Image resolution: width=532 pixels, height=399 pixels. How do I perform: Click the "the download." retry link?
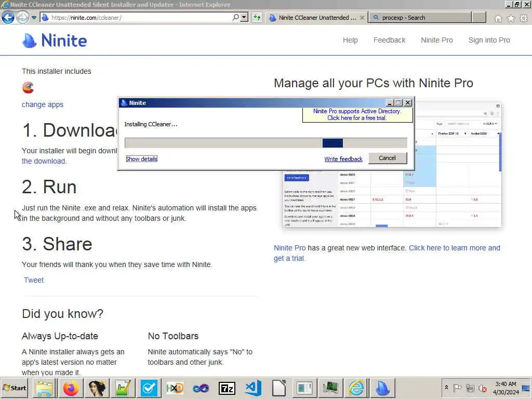44,161
